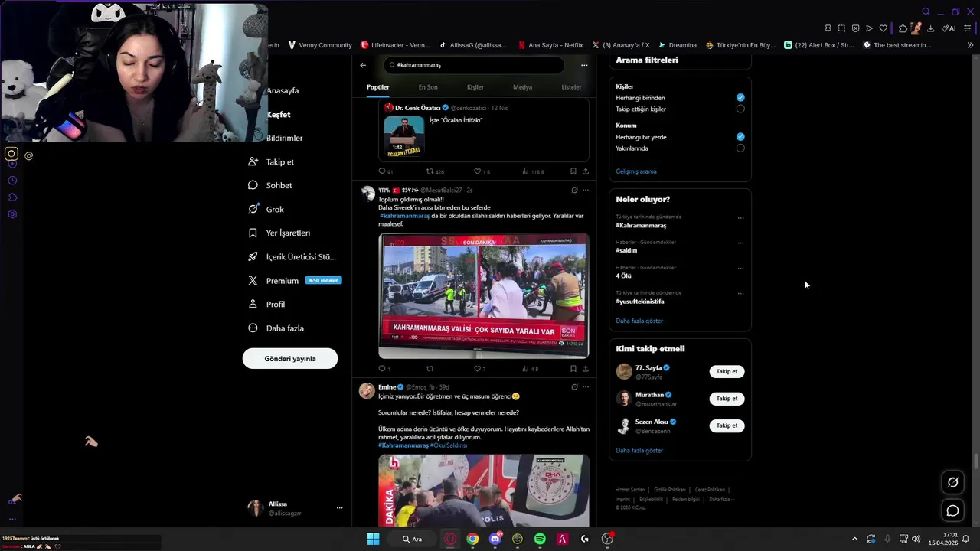Reply to the Dr. Cenk Özatıcı post
Image resolution: width=980 pixels, height=551 pixels.
point(382,171)
